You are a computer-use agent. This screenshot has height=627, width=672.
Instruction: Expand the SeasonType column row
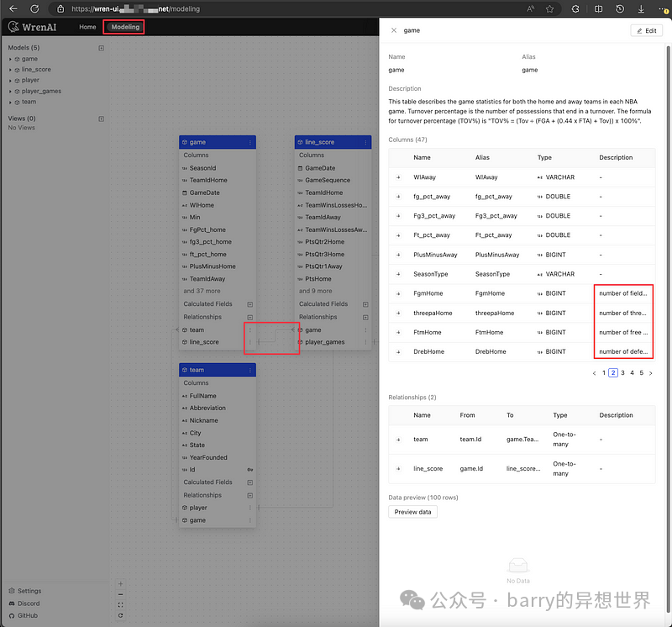(398, 274)
